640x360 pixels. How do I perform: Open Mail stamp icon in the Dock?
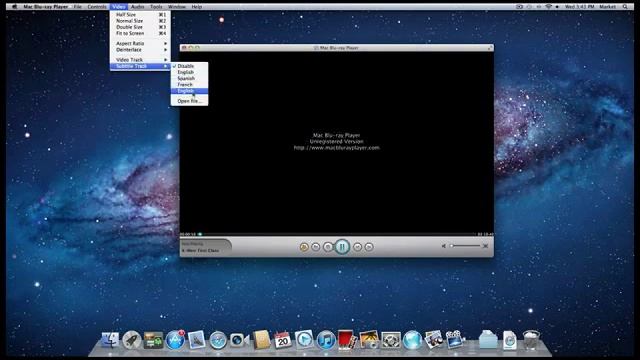(197, 340)
